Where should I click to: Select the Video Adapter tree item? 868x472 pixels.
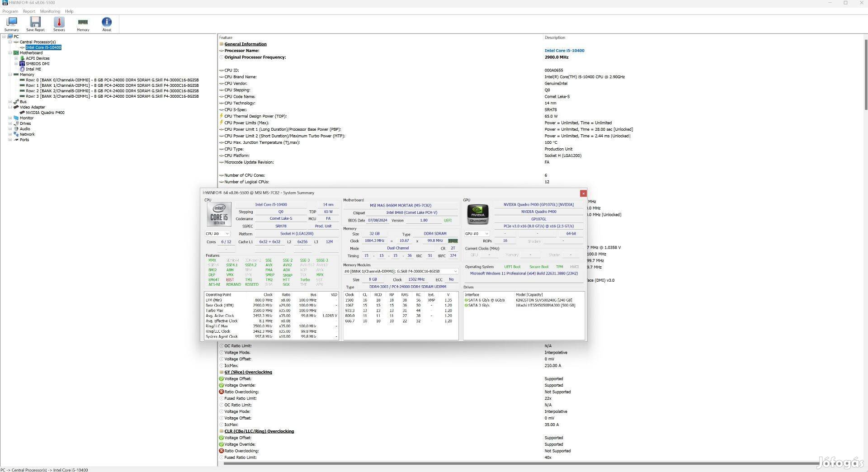pos(33,107)
